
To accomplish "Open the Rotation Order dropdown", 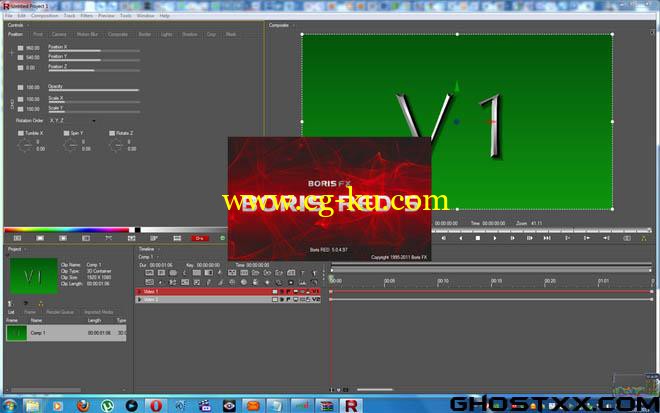I will click(x=72, y=121).
